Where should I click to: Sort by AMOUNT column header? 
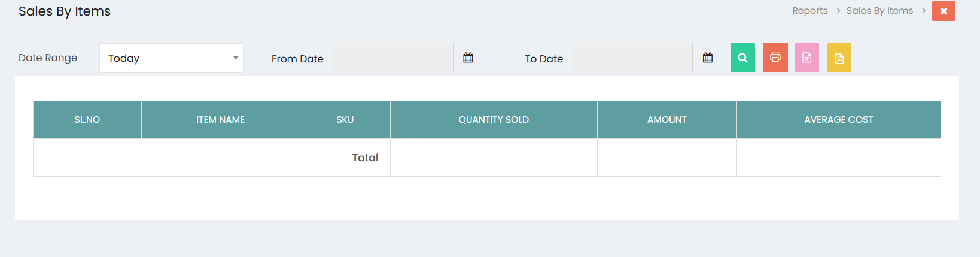[x=667, y=120]
